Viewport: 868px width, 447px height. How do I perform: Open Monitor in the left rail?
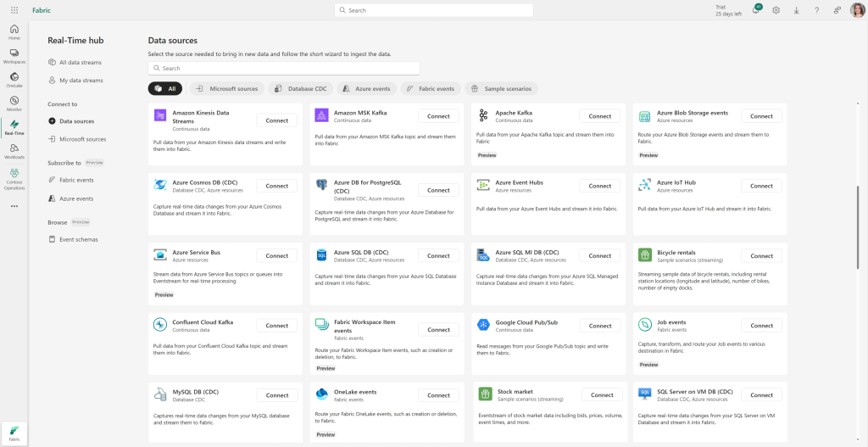[x=14, y=103]
